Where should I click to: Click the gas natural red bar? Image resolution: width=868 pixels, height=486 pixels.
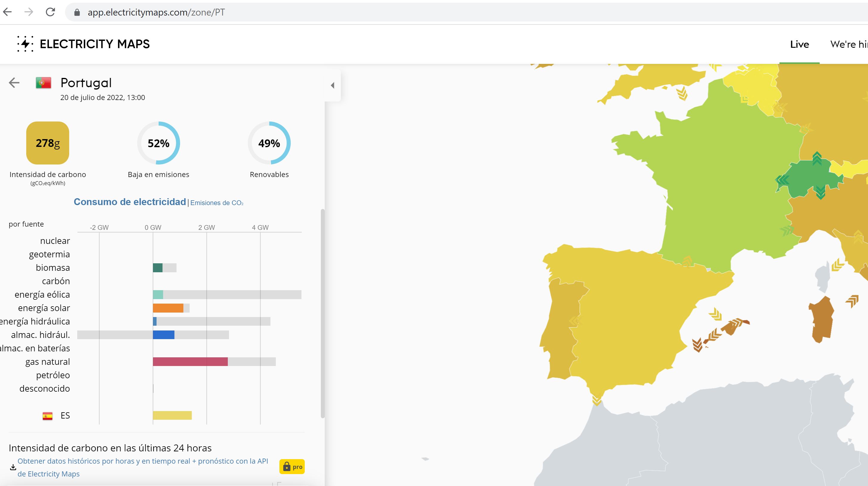[190, 362]
